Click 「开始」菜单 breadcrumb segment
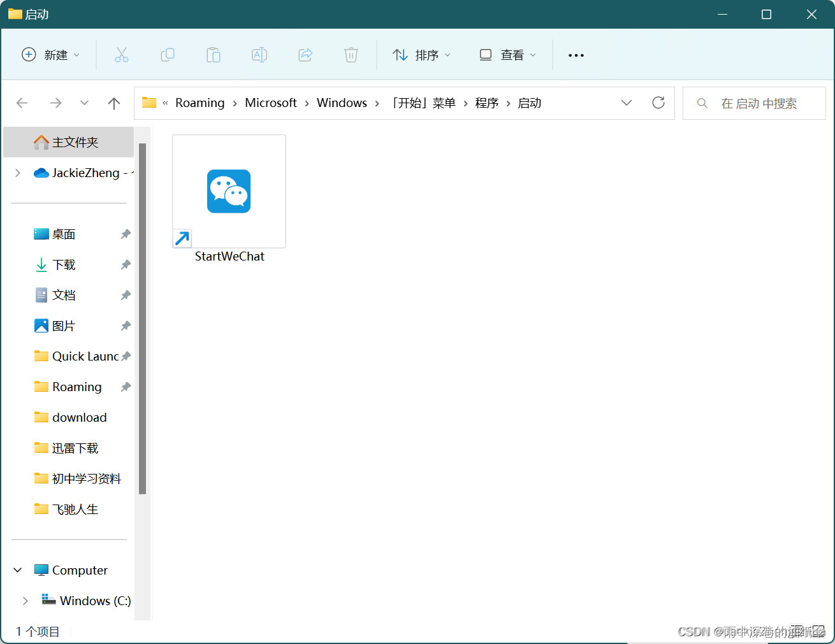 424,103
